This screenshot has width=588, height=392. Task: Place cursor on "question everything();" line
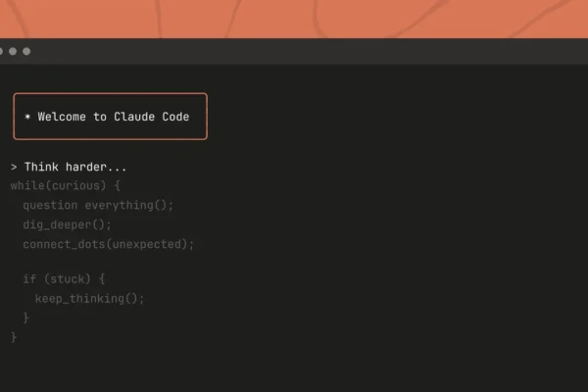pos(97,206)
